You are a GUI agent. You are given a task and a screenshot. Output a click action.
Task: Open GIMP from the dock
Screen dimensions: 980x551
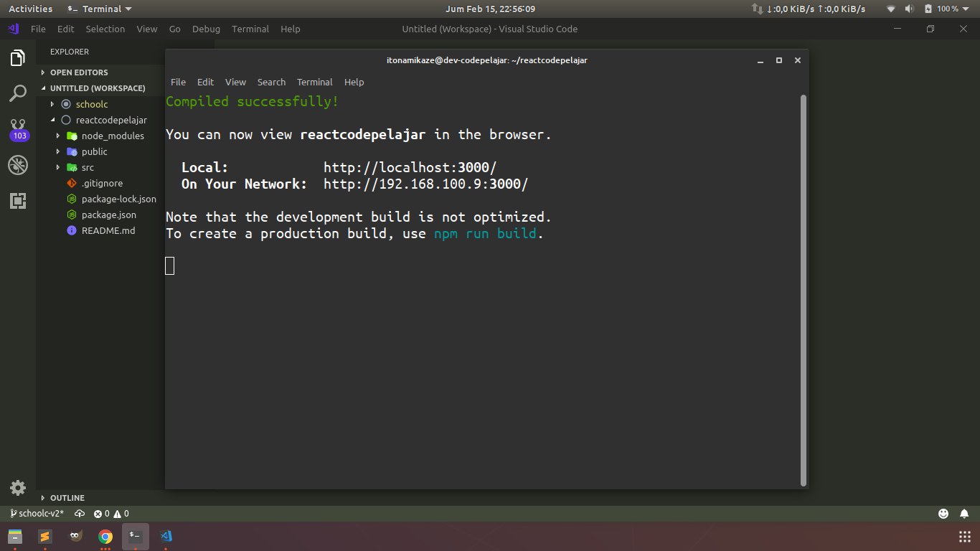pyautogui.click(x=75, y=536)
